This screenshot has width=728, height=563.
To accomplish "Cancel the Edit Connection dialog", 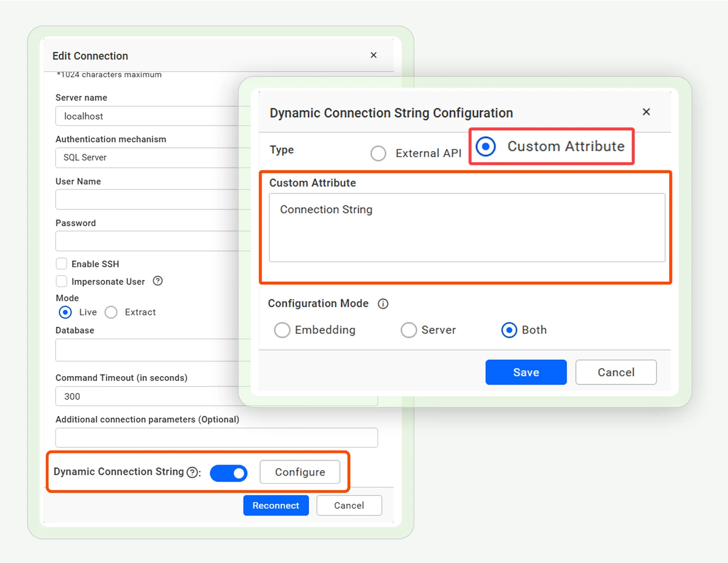I will (349, 505).
